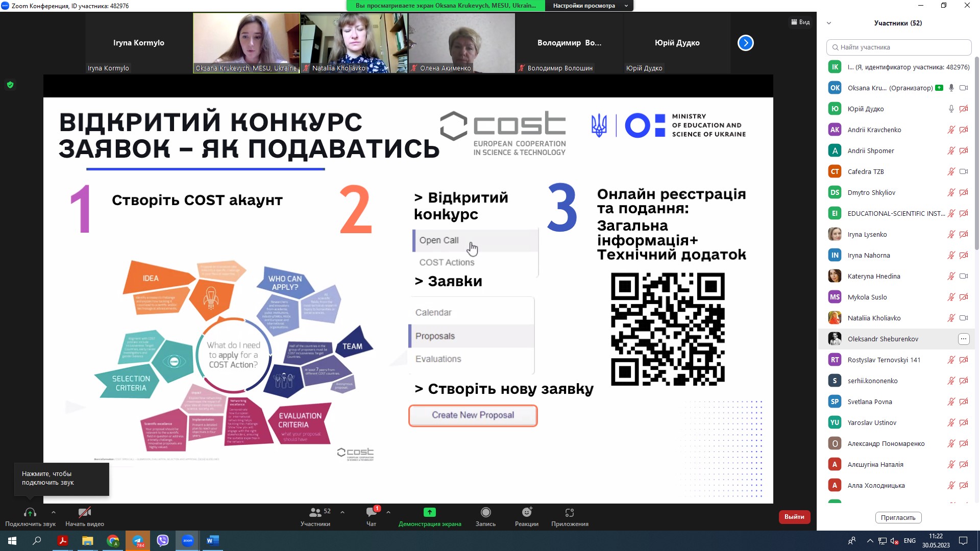
Task: Collapse Participants panel chevron
Action: (829, 23)
